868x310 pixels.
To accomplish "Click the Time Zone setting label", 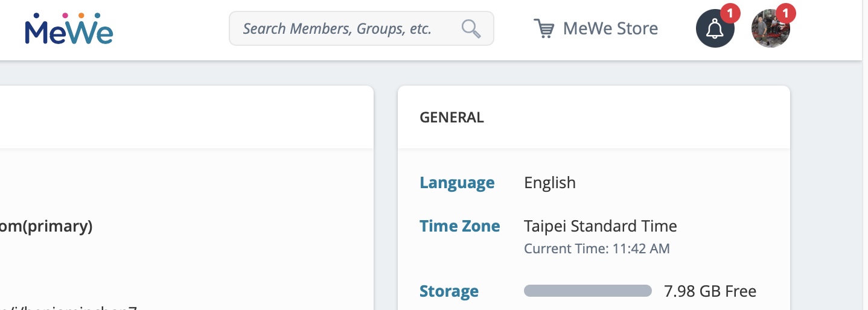I will 460,226.
